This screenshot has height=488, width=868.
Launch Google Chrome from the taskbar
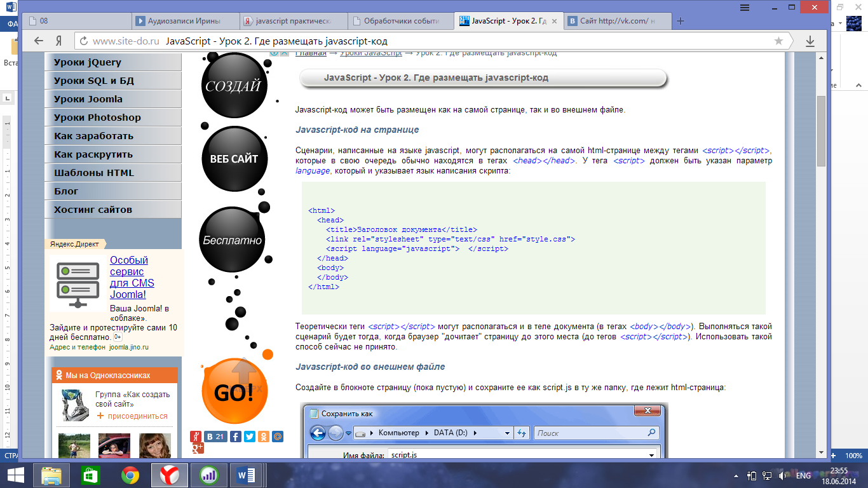click(x=130, y=475)
